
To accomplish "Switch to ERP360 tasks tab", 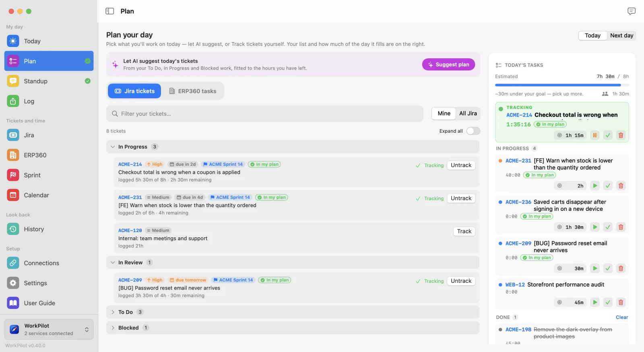I will [x=192, y=91].
